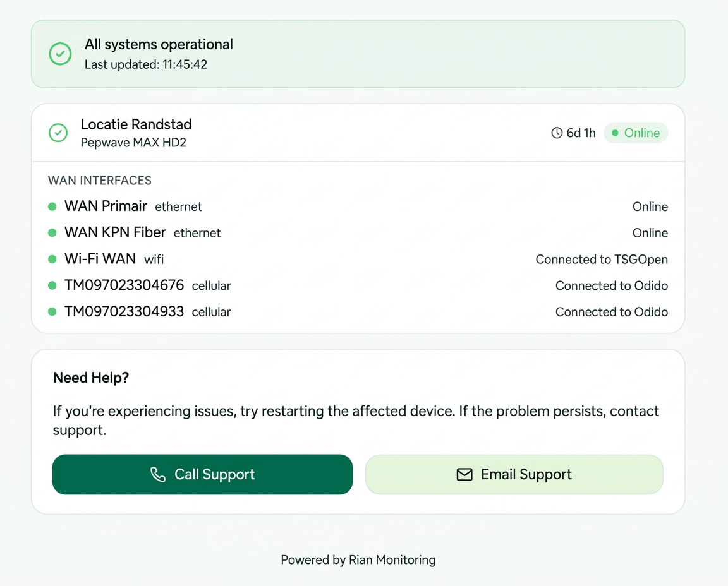
Task: Click the Email Support button label
Action: pyautogui.click(x=526, y=474)
